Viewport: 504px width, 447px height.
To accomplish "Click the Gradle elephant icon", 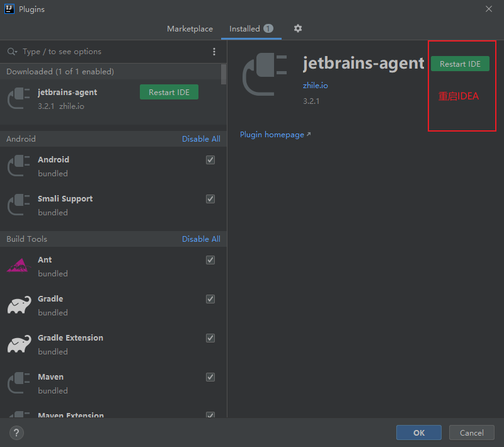I will coord(20,305).
